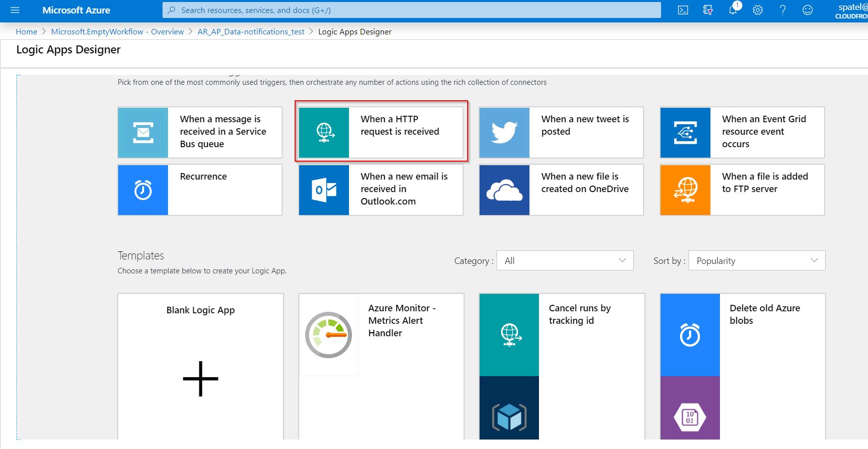This screenshot has width=868, height=449.
Task: Click the Event Grid trigger icon
Action: click(x=686, y=133)
